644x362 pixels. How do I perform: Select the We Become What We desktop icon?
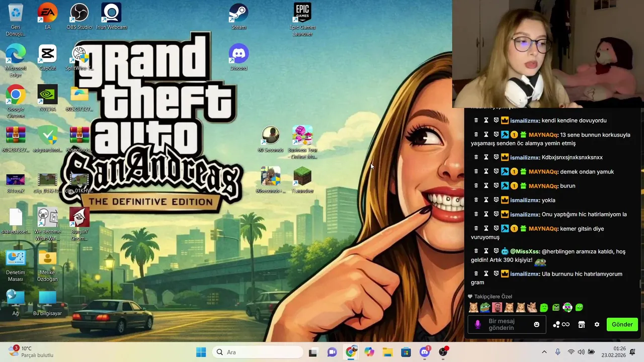pos(47,224)
